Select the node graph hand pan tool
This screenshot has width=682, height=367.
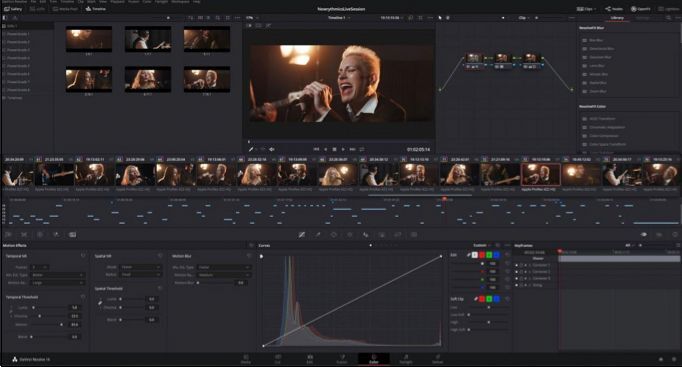(x=448, y=18)
